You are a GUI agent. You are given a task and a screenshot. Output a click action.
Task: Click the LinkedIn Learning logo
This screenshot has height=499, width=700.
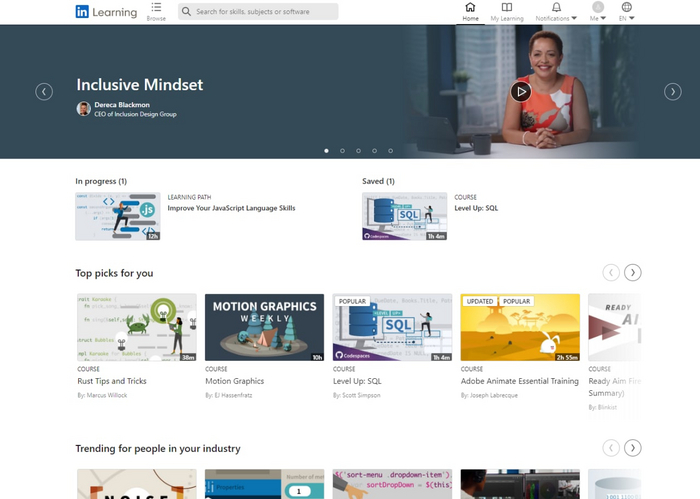point(106,12)
